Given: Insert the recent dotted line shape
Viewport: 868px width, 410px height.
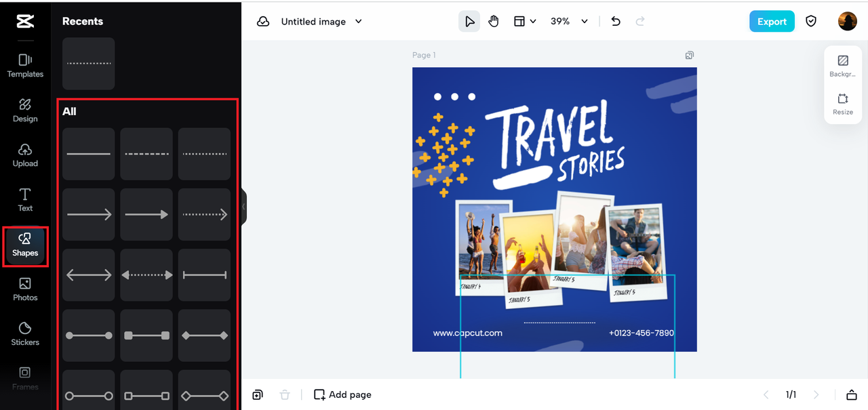Looking at the screenshot, I should click(88, 64).
